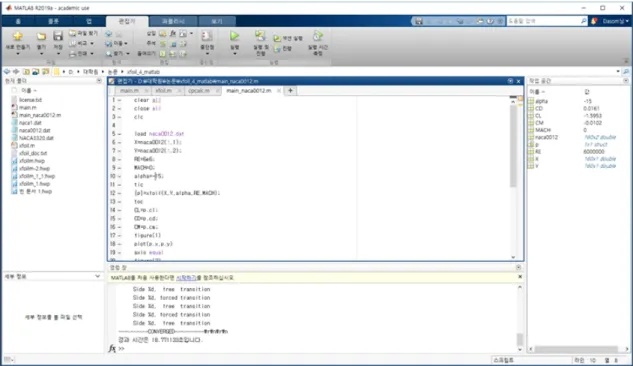The width and height of the screenshot is (633, 366).
Task: Click the Print toolbar item
Action: (x=81, y=53)
